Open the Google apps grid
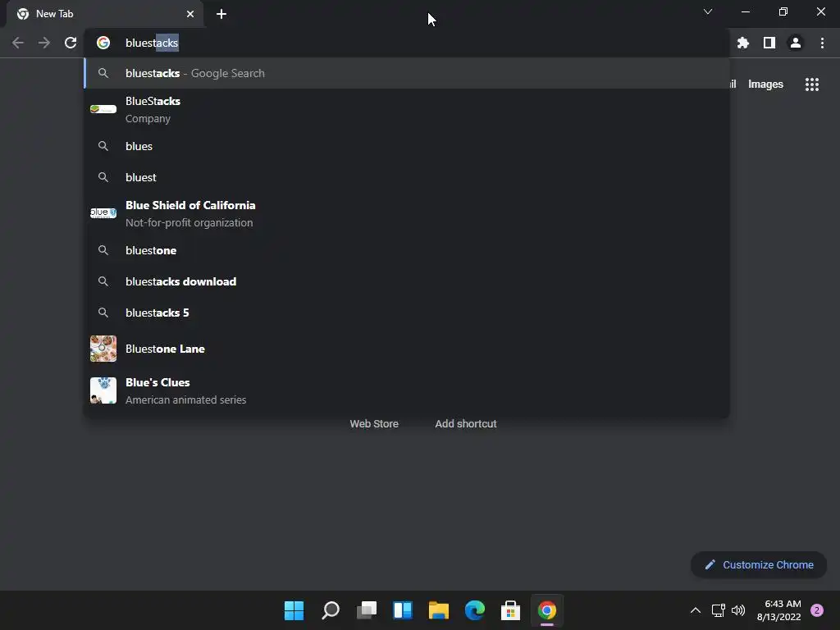 [812, 84]
